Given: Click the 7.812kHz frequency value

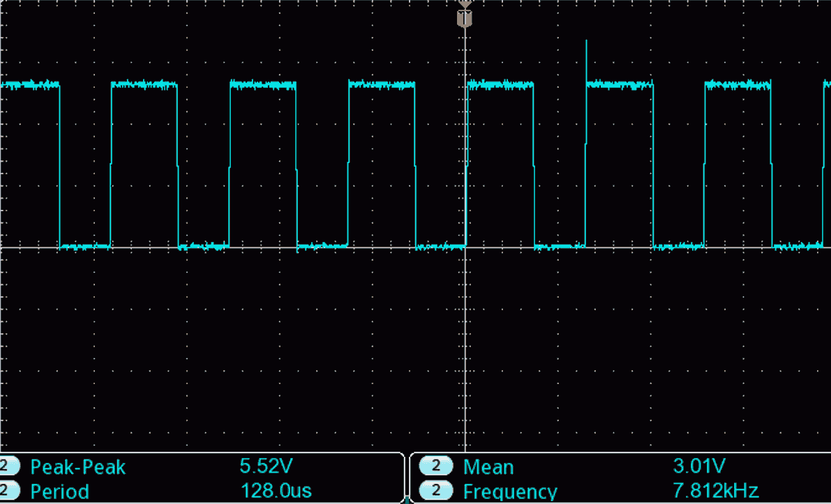Looking at the screenshot, I should (x=715, y=491).
